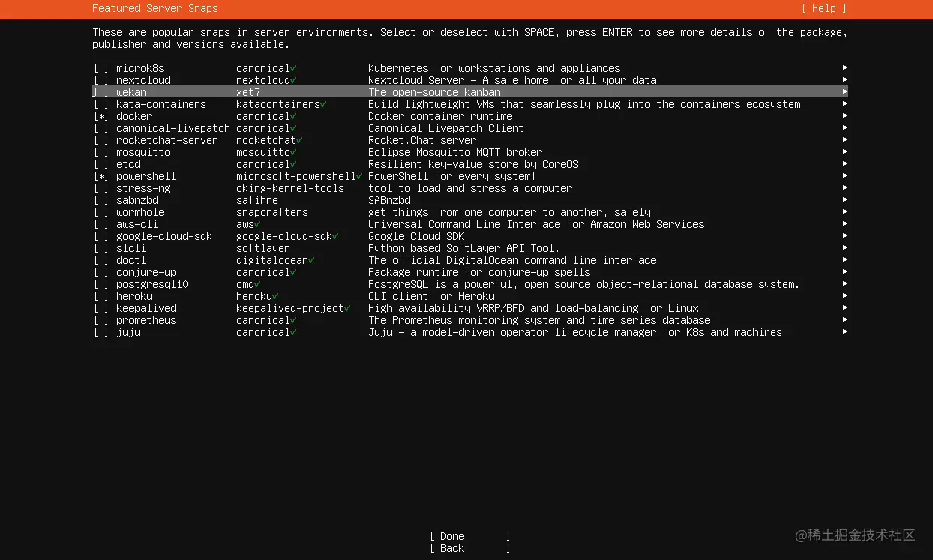Expand details arrow for aws-cli row
The width and height of the screenshot is (933, 560).
click(x=845, y=224)
